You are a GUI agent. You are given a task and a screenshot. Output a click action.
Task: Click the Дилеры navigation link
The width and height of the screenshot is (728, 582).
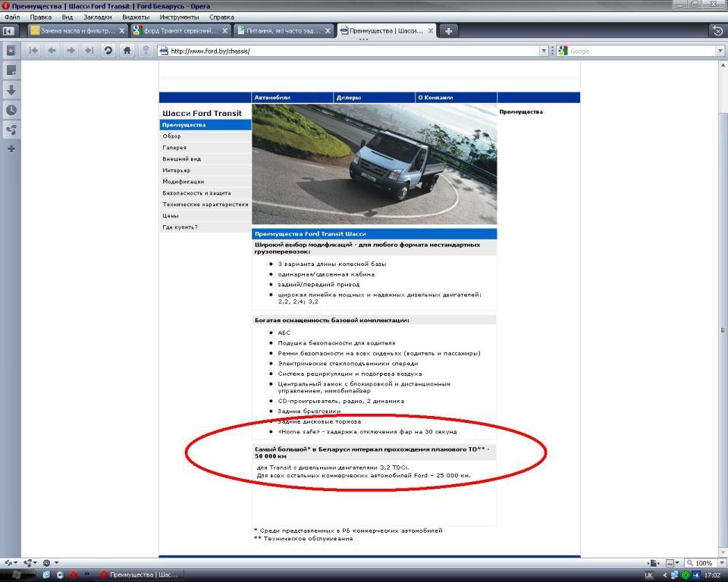[350, 98]
